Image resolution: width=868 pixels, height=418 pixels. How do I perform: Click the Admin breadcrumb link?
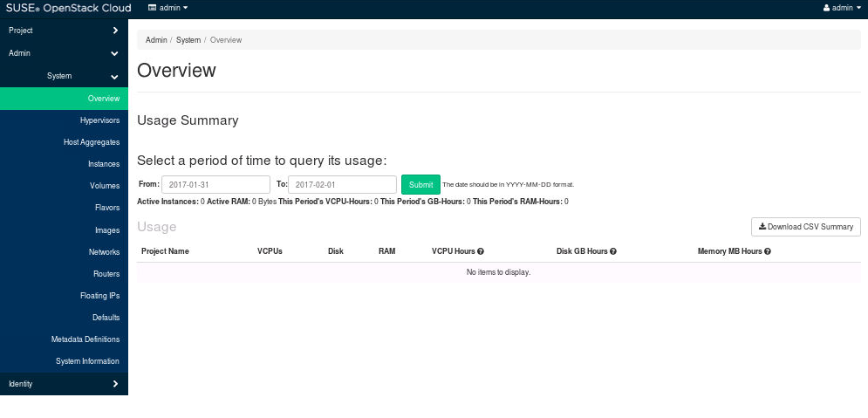point(156,40)
